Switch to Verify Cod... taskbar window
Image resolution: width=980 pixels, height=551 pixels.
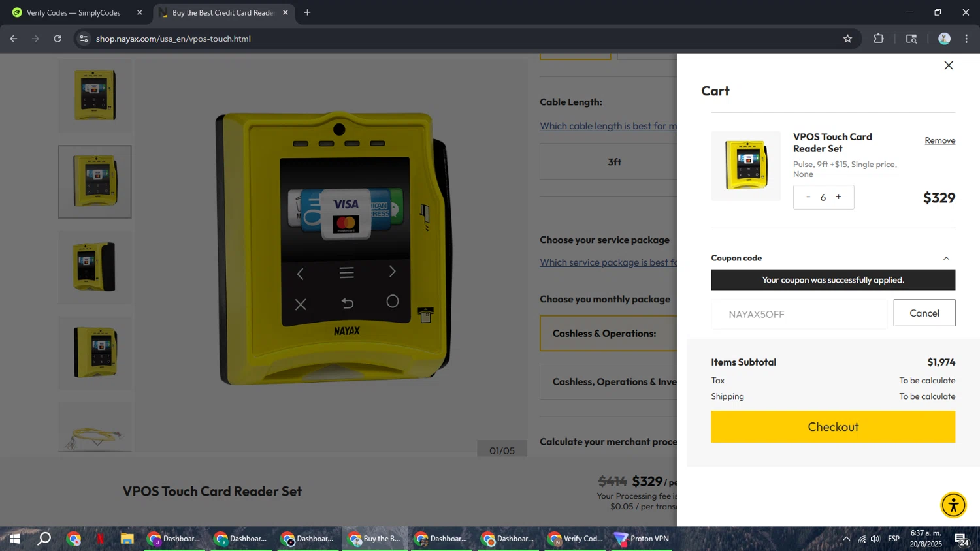pos(574,539)
